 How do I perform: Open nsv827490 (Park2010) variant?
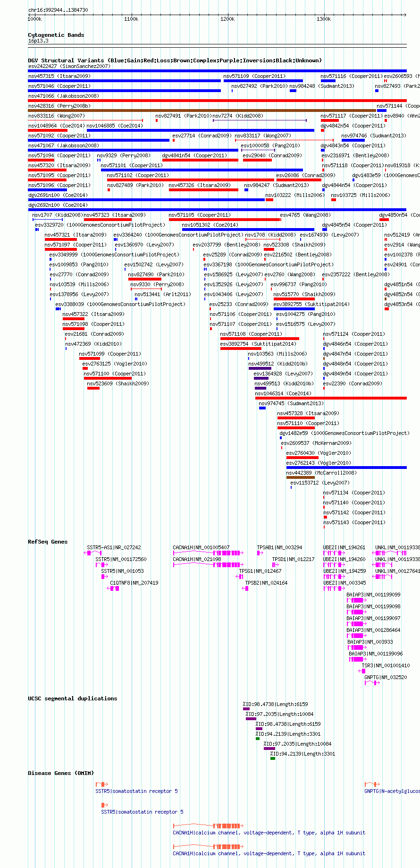coord(156,274)
